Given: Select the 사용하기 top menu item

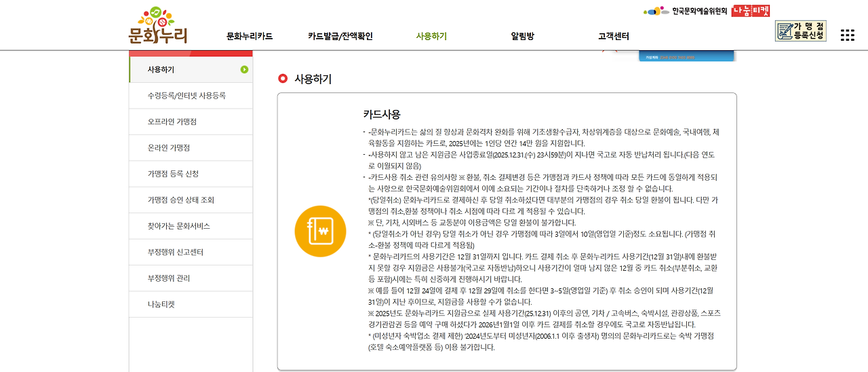Looking at the screenshot, I should click(431, 36).
